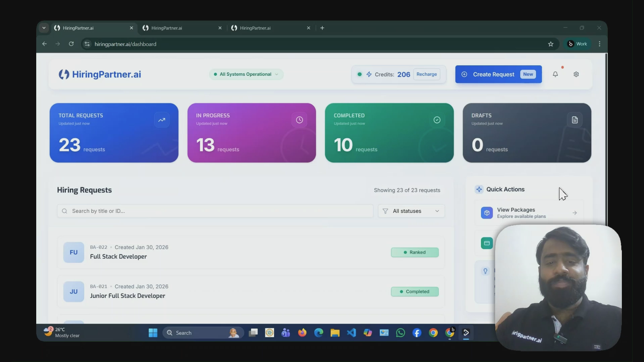This screenshot has height=362, width=644.
Task: Open the Full Stack Developer request
Action: (x=118, y=257)
